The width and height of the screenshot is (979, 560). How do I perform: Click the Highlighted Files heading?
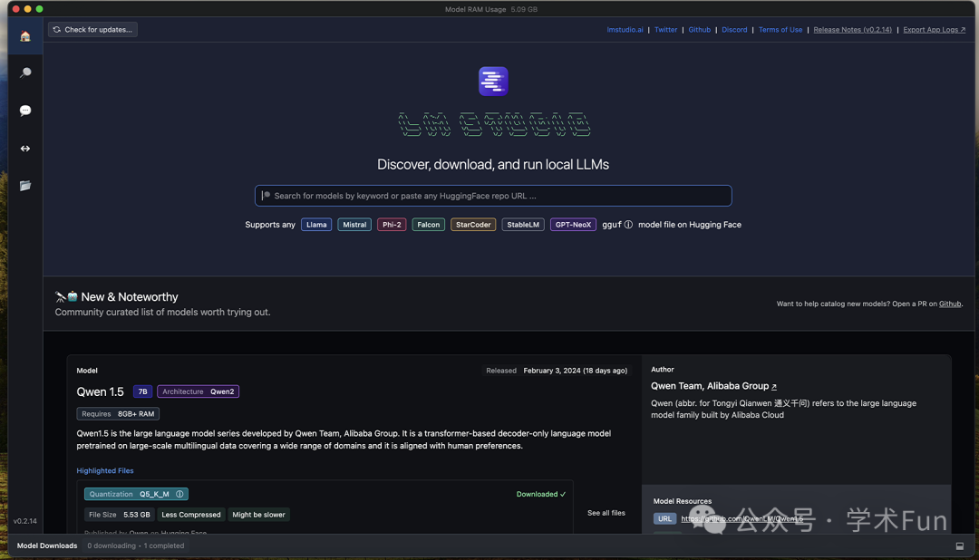pyautogui.click(x=105, y=470)
